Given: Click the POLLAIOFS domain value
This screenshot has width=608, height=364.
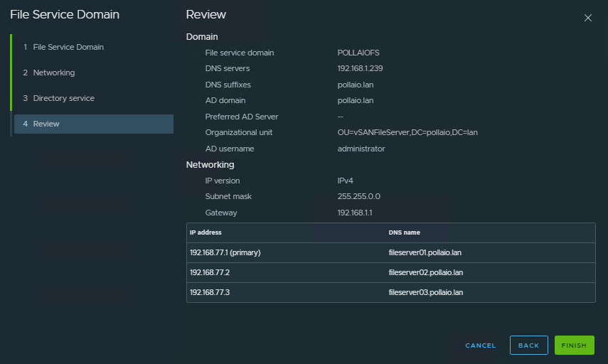Looking at the screenshot, I should 358,53.
